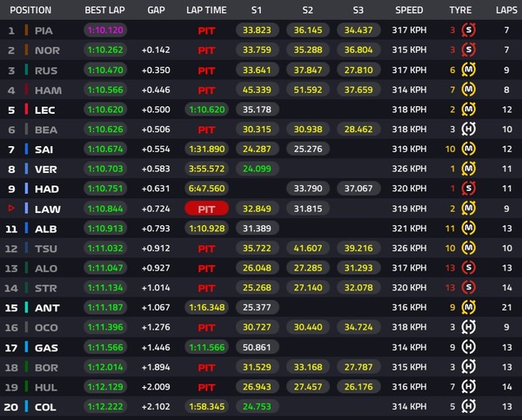Click the LAPS column header
The width and height of the screenshot is (522, 420).
506,10
